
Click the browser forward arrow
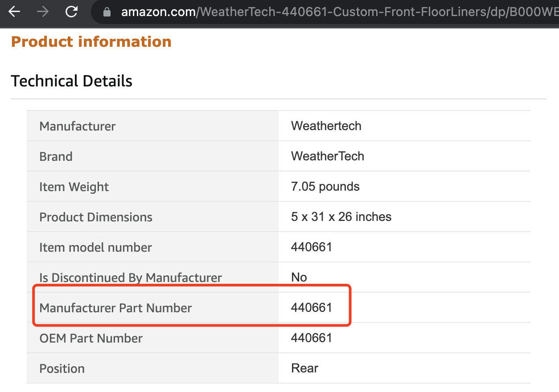43,12
